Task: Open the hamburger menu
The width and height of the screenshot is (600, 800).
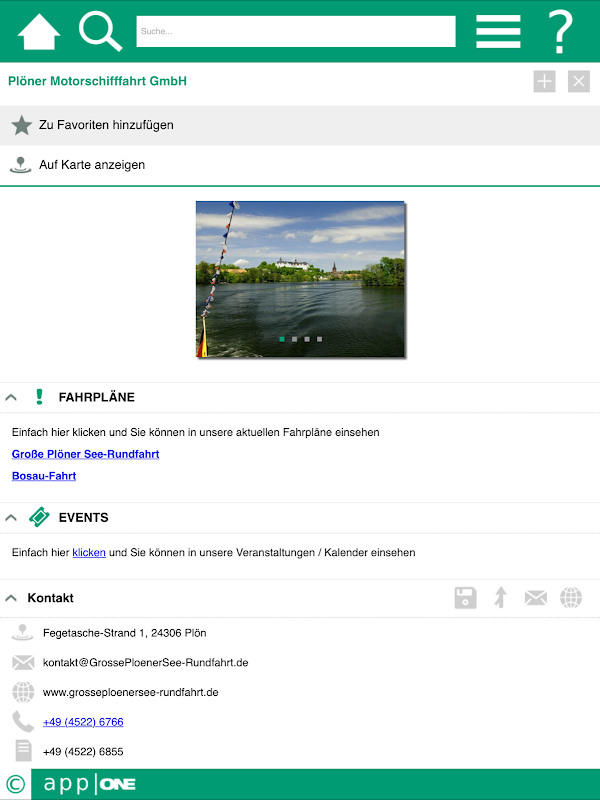Action: coord(498,32)
